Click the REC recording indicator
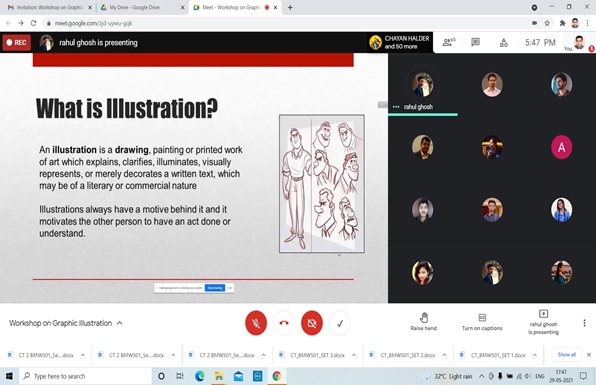The width and height of the screenshot is (596, 385). pos(16,43)
